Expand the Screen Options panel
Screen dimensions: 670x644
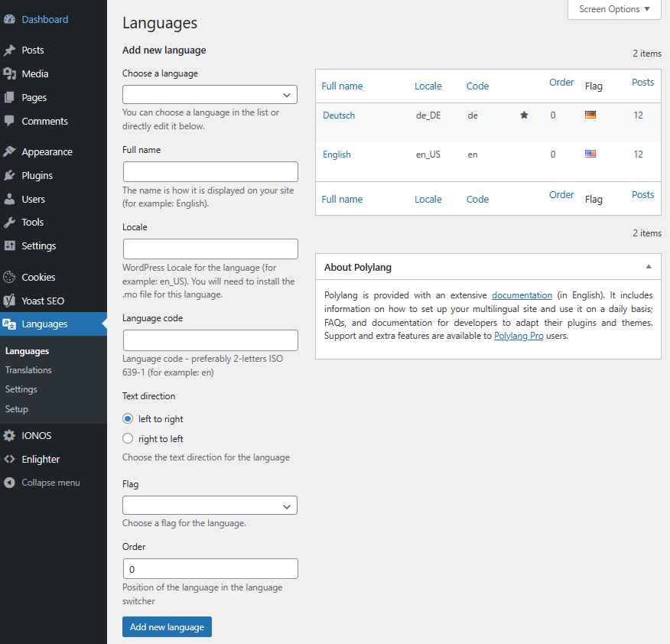tap(614, 9)
